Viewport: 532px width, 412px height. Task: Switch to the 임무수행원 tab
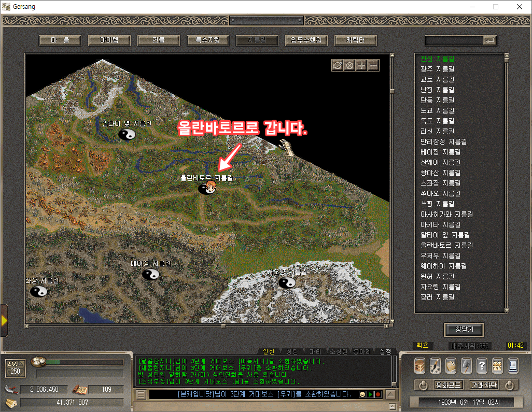306,40
